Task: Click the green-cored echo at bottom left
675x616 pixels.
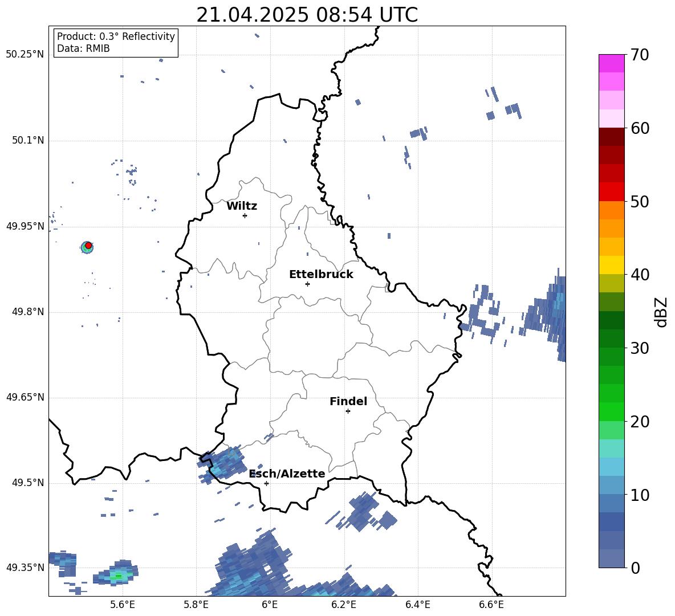Action: tap(117, 574)
